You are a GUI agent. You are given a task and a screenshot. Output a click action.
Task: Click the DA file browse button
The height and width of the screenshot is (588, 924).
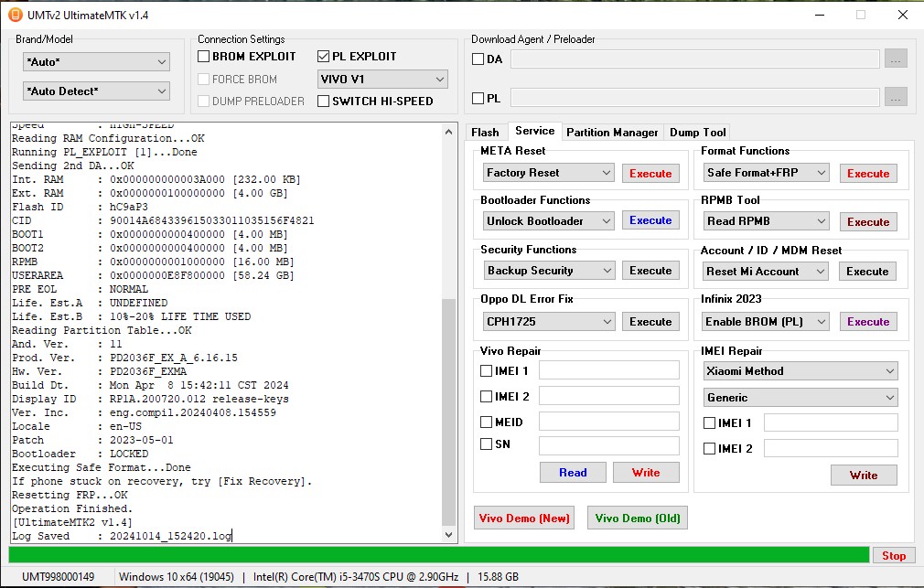pos(895,59)
